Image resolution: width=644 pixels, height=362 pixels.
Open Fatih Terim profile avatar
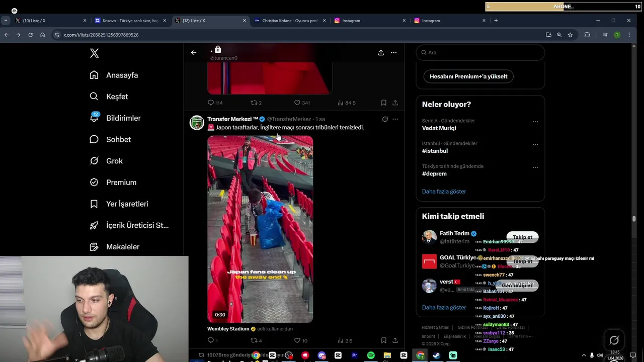429,237
